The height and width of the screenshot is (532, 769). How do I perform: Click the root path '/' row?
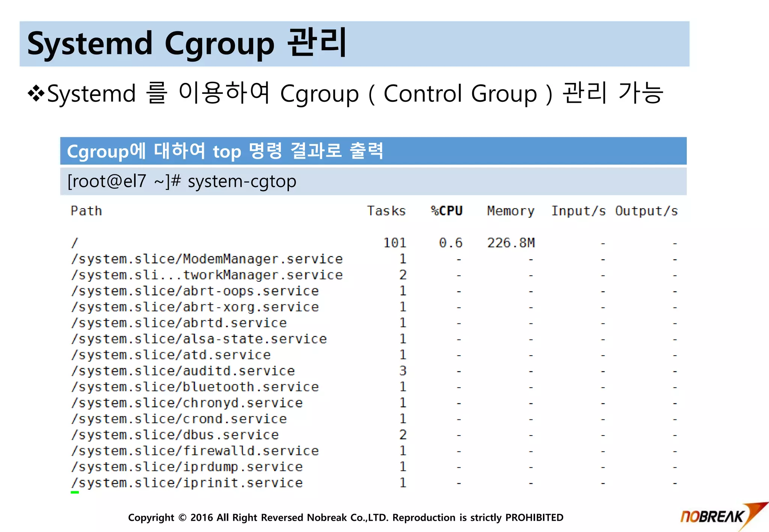click(374, 243)
